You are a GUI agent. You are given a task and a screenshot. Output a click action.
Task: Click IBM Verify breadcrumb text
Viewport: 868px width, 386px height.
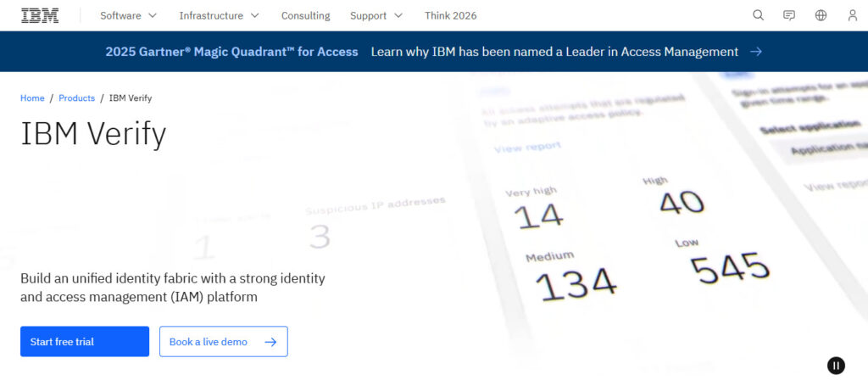131,98
